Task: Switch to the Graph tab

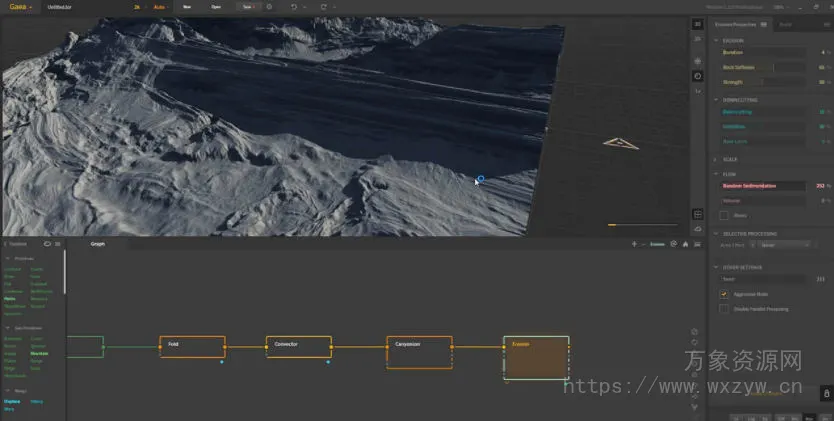Action: click(x=98, y=244)
